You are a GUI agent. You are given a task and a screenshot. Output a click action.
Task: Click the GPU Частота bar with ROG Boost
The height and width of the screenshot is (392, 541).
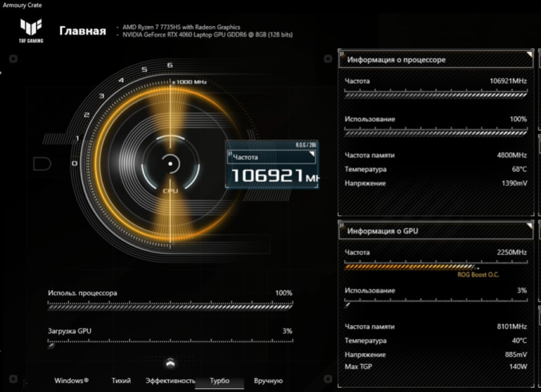[436, 265]
